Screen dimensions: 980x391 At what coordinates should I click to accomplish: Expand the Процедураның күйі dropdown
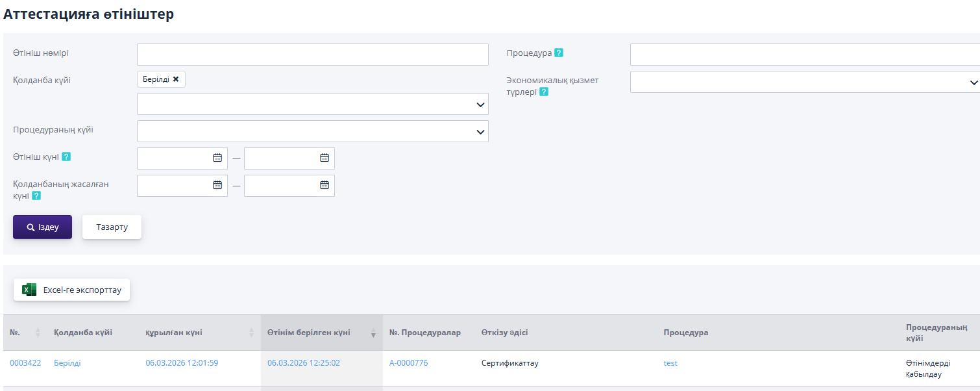[480, 132]
